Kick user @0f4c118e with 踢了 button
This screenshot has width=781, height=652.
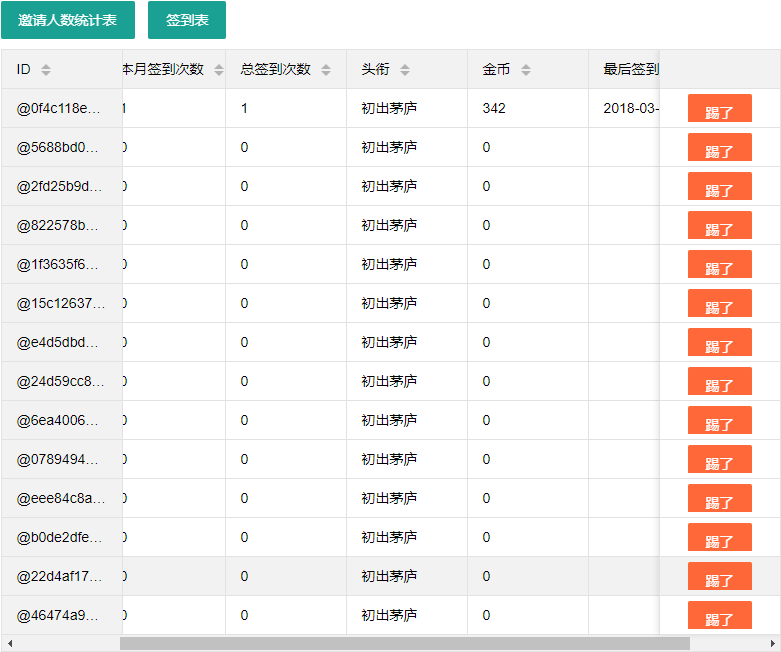tap(720, 108)
